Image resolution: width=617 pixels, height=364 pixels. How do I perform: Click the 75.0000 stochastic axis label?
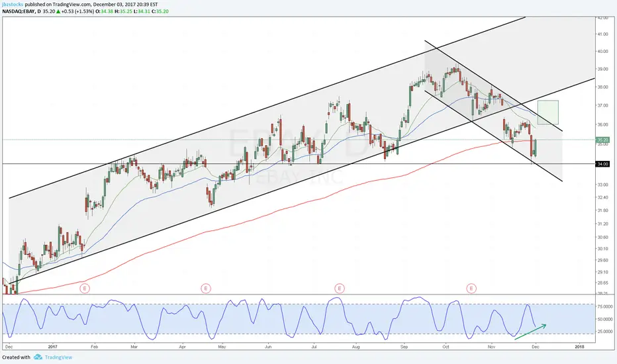[604, 306]
